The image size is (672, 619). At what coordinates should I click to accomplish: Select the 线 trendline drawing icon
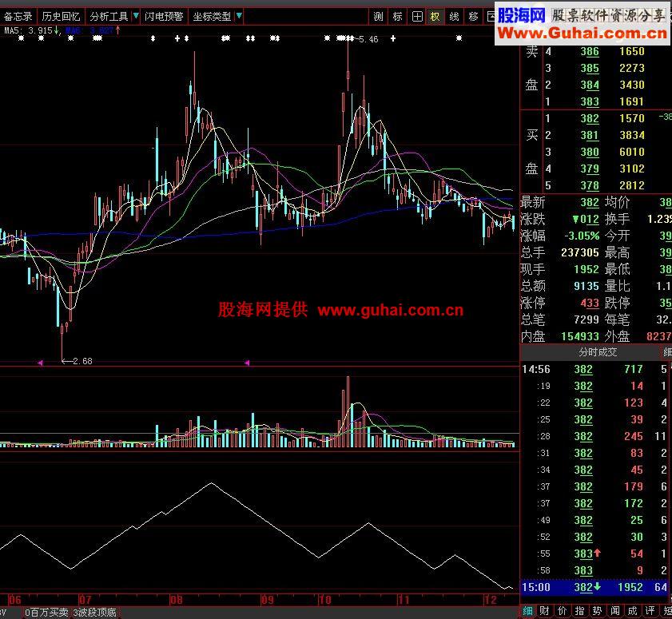pyautogui.click(x=453, y=15)
